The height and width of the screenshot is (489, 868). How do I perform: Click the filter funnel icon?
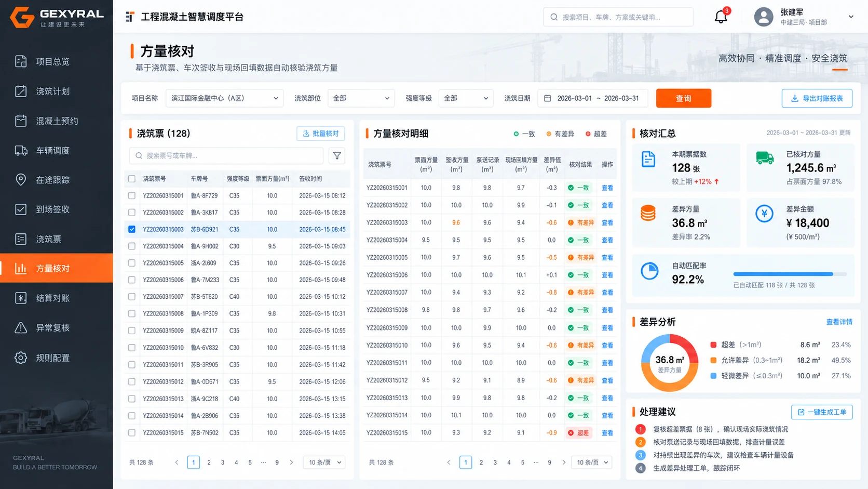tap(337, 155)
